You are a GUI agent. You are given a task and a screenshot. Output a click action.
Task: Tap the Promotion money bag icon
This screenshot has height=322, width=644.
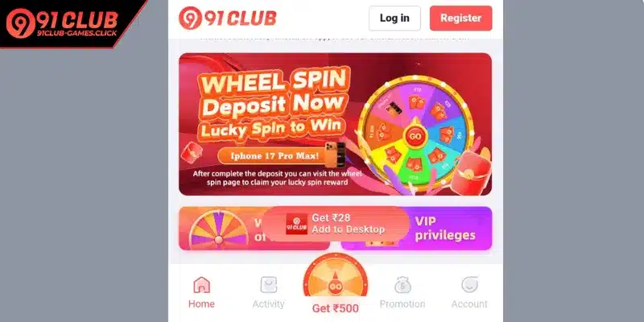click(402, 285)
